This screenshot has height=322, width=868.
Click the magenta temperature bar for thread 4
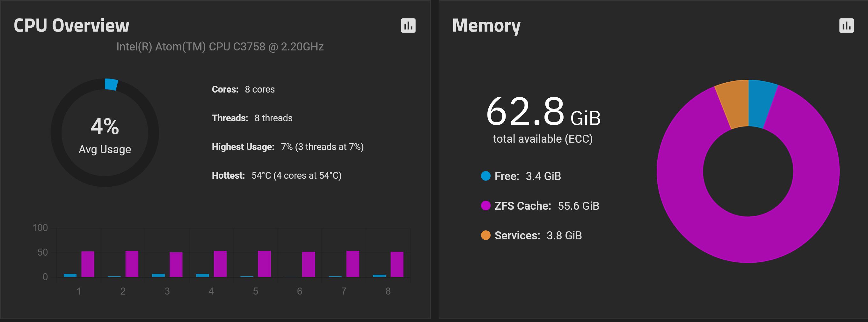coord(220,264)
